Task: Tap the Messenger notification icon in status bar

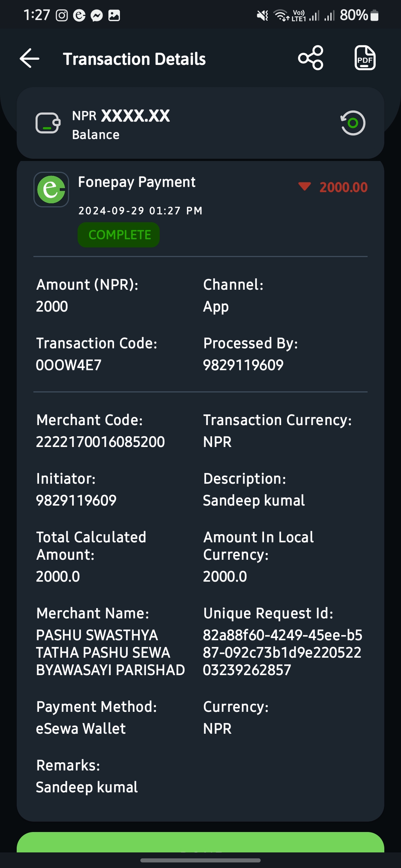Action: (x=97, y=15)
